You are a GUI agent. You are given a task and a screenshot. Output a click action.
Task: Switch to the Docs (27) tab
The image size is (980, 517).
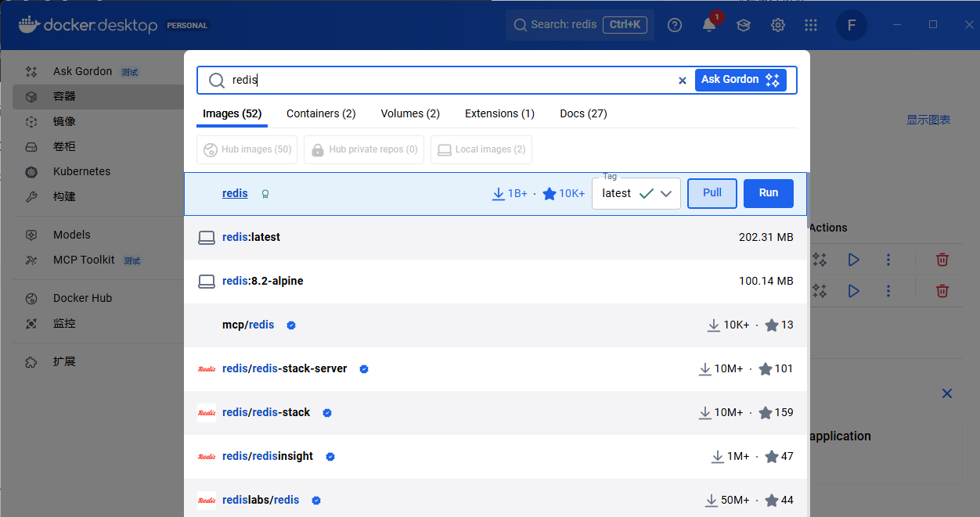click(x=583, y=113)
